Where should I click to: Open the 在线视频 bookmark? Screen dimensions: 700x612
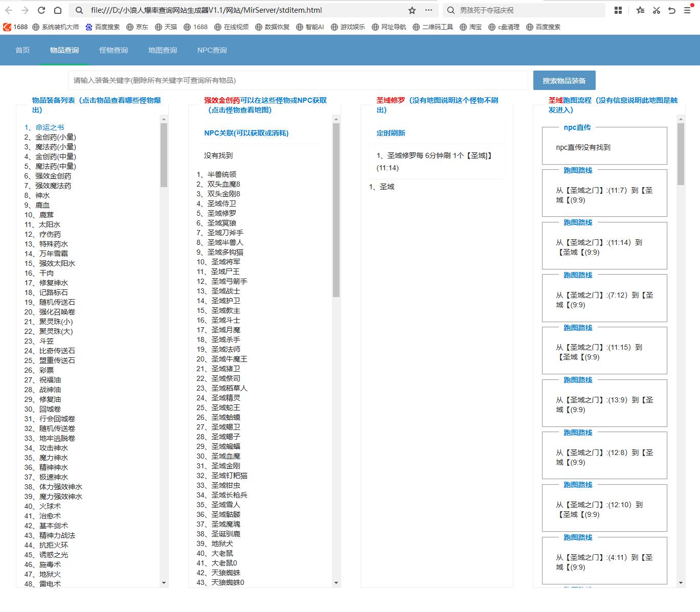(231, 27)
